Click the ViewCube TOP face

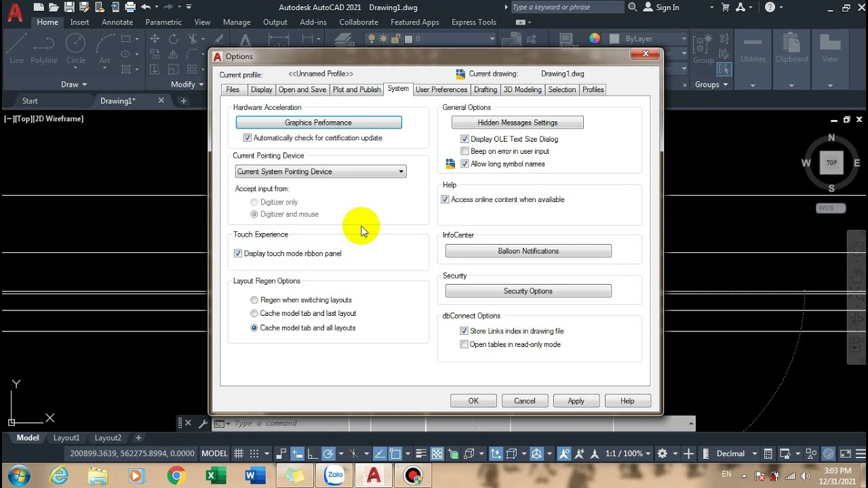click(831, 163)
